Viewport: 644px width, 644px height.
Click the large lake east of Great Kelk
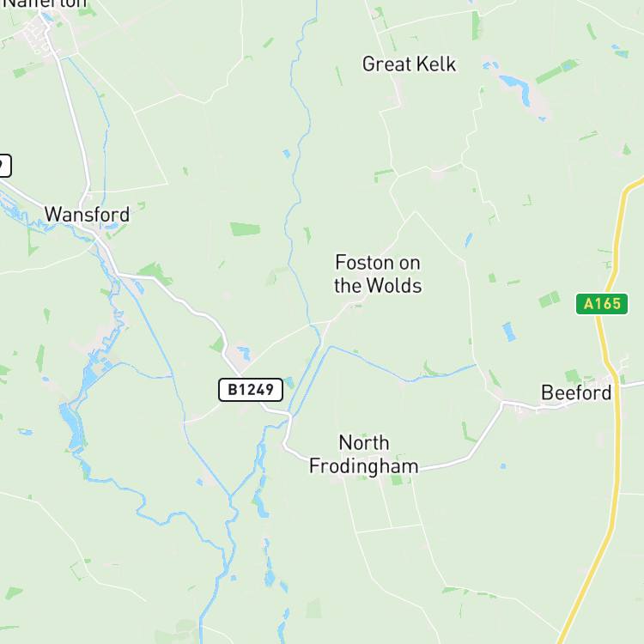click(514, 88)
